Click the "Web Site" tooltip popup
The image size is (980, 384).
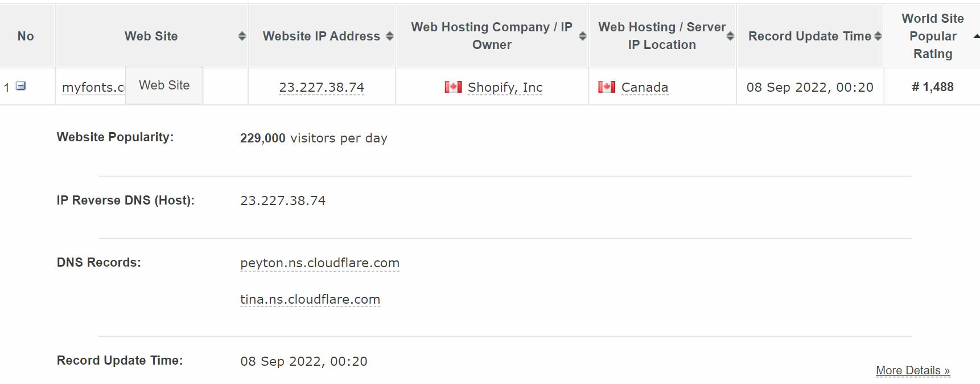164,85
